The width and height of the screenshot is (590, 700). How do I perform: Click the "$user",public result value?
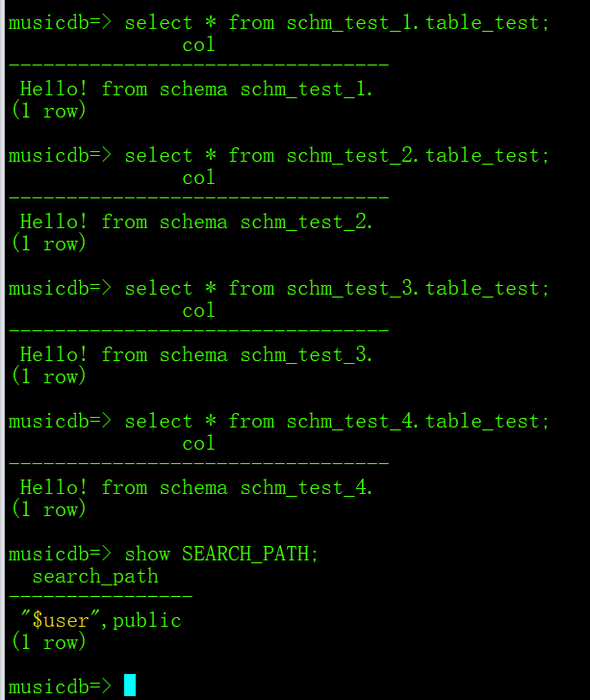101,621
